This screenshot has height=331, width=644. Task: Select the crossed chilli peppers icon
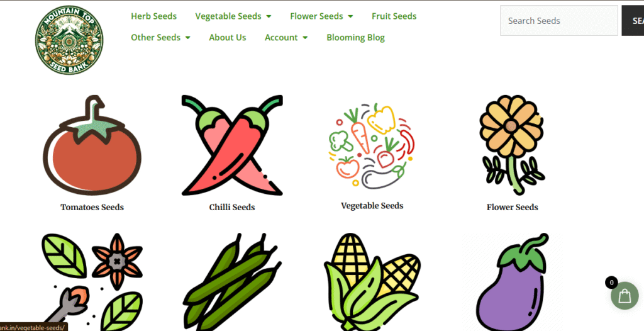coord(232,145)
